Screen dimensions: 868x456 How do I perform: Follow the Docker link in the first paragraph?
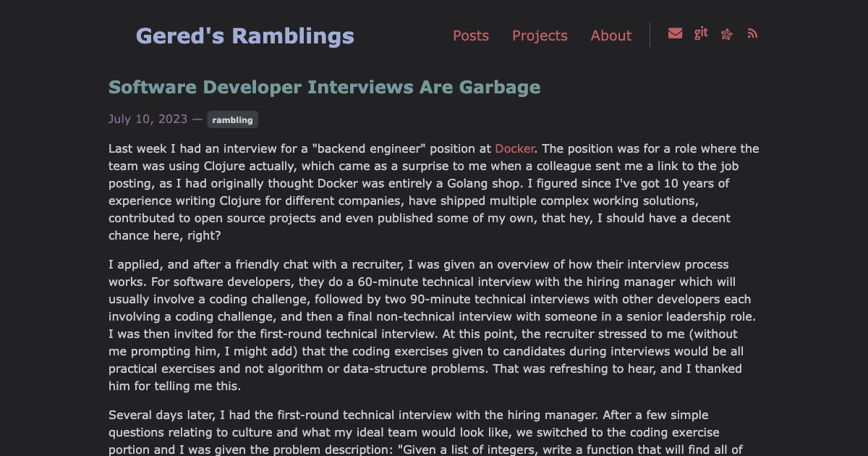tap(514, 148)
